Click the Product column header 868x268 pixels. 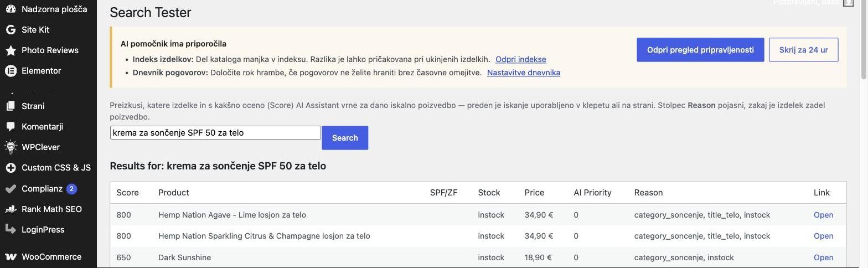coord(174,193)
